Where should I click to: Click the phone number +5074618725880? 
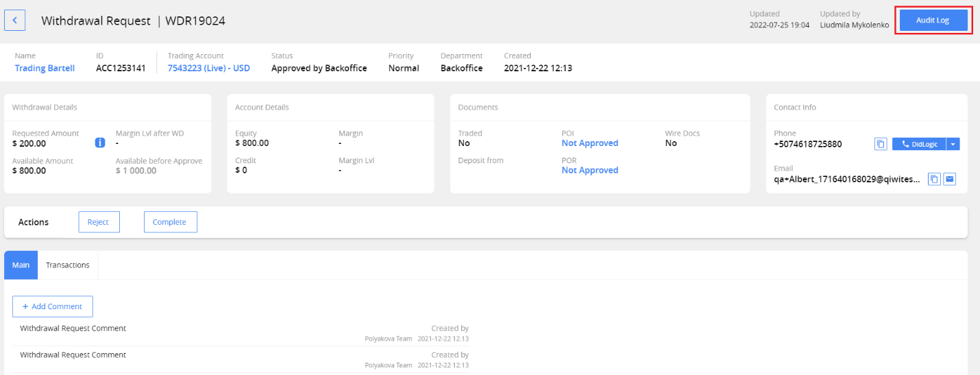coord(808,144)
